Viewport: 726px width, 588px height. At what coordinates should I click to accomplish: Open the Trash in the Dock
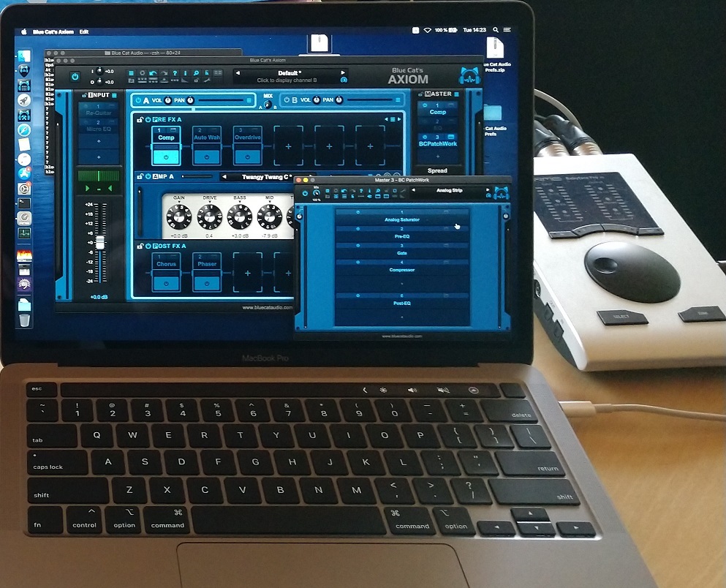click(x=25, y=320)
